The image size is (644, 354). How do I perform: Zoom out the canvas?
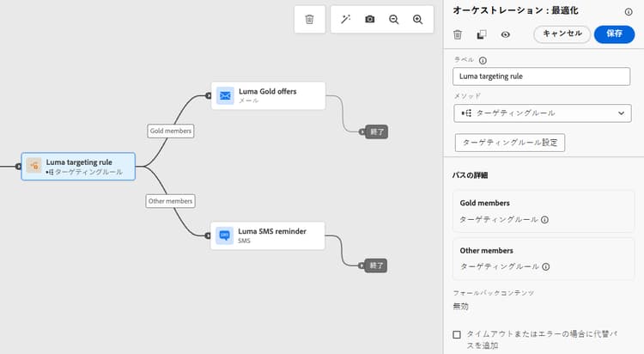click(393, 19)
